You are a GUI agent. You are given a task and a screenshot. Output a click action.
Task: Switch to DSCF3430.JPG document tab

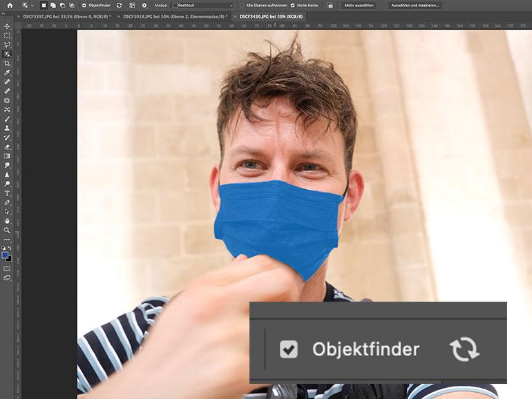point(271,17)
